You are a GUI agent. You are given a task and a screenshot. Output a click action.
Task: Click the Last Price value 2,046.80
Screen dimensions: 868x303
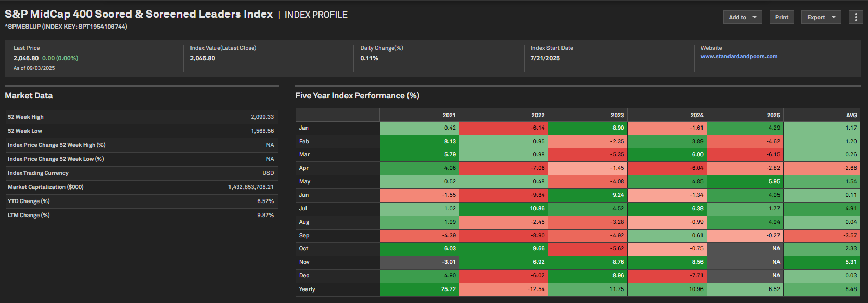[x=26, y=58]
